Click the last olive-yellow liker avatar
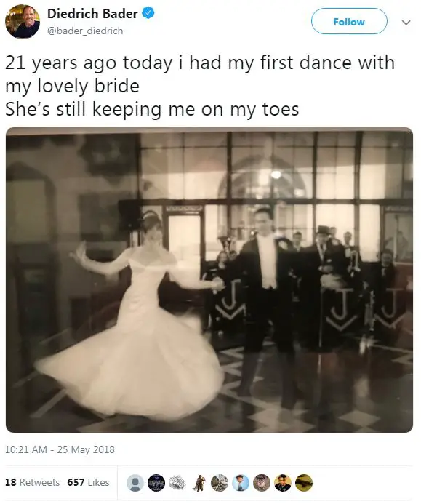 click(304, 483)
